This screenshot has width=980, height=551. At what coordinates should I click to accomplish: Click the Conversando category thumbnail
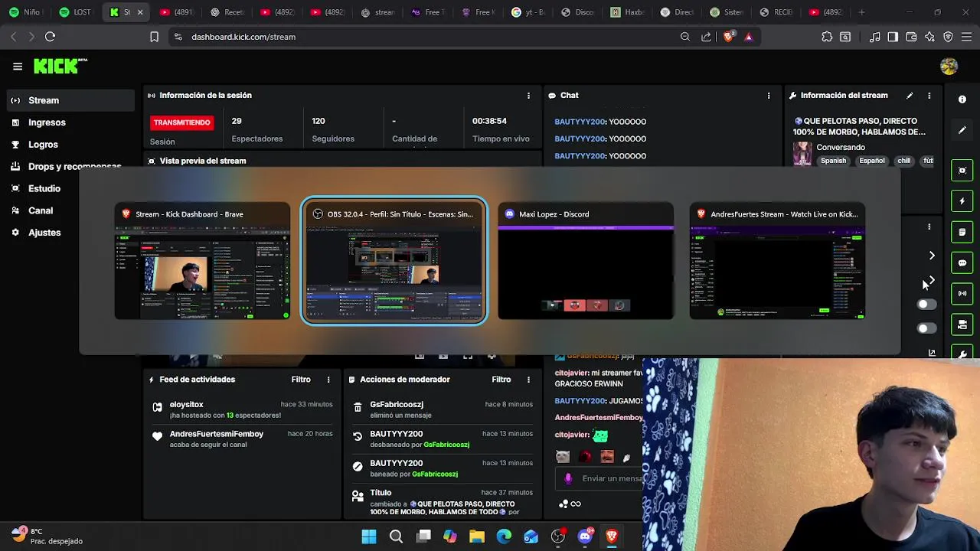click(802, 153)
